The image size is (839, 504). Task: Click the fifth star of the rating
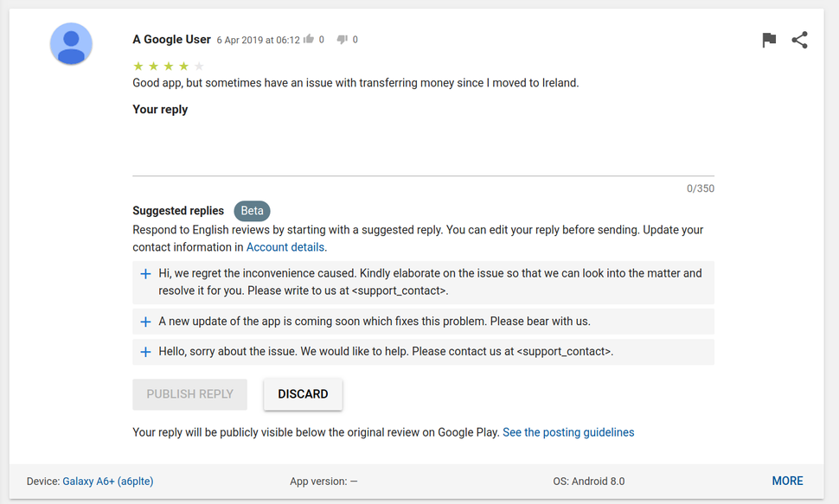tap(199, 65)
